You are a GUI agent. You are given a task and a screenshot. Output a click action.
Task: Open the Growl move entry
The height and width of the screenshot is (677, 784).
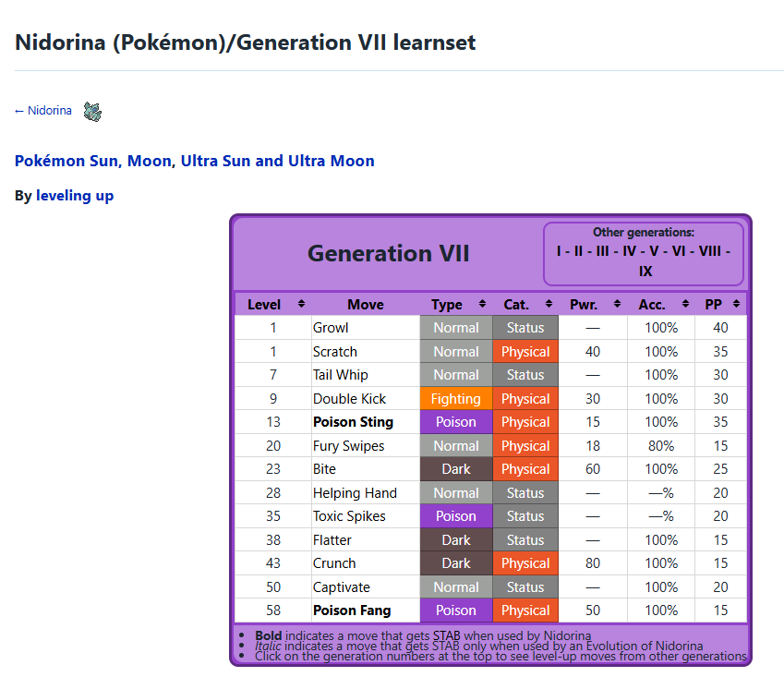tap(331, 328)
